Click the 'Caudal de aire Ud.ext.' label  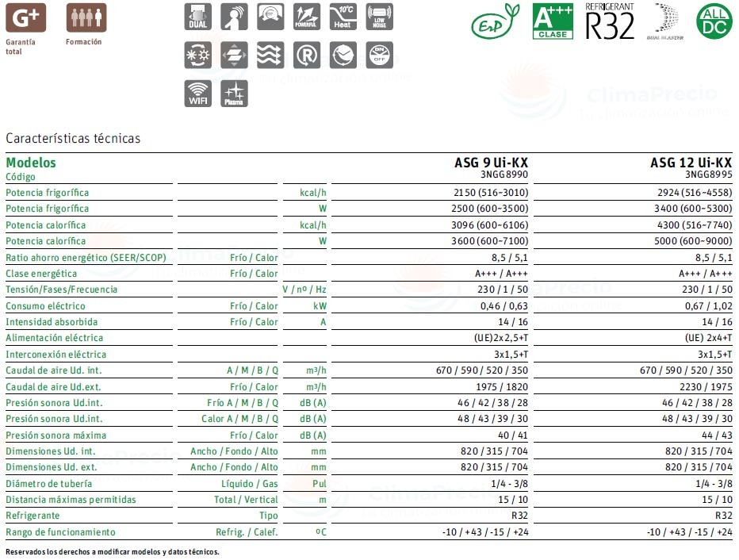pos(53,387)
